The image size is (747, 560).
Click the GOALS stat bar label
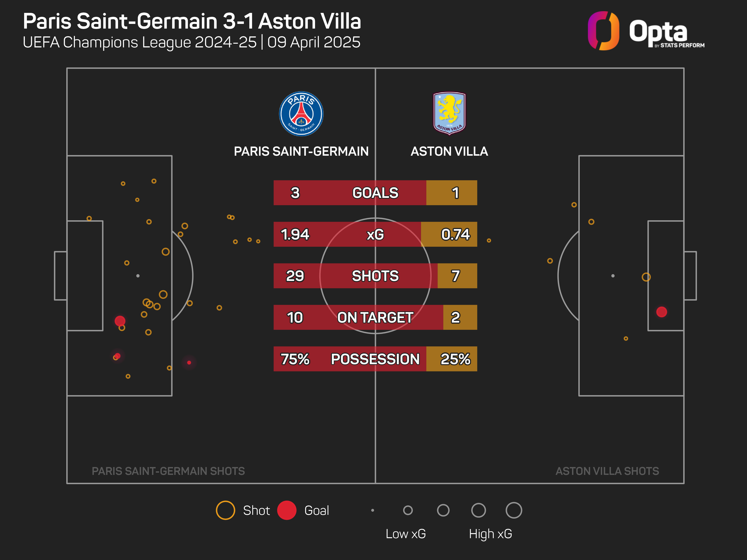[375, 193]
